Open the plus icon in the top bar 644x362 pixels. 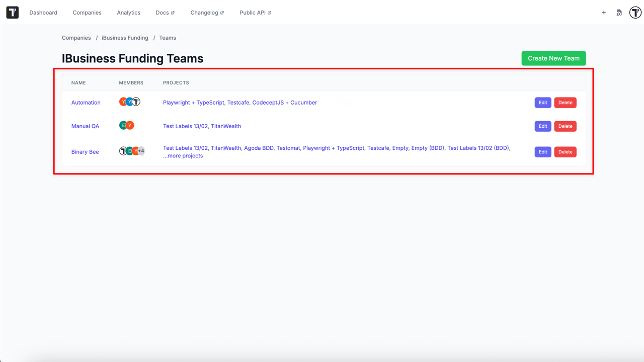[x=604, y=13]
